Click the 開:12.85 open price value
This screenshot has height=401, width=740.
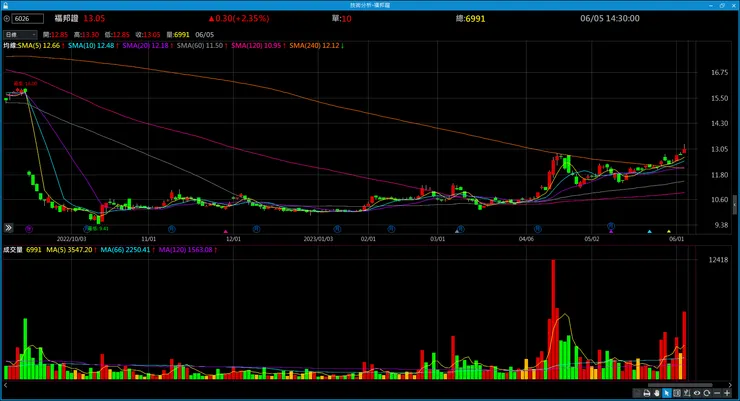(x=55, y=35)
